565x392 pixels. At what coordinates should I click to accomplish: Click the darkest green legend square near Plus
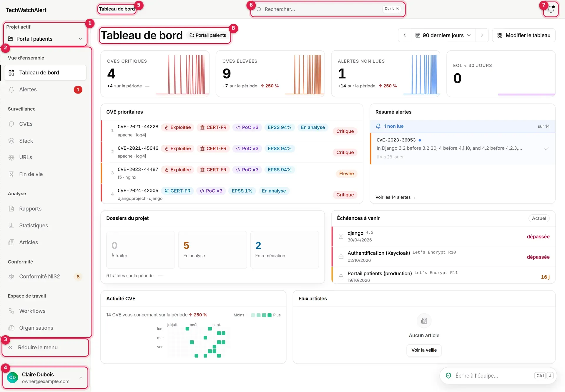[269, 315]
